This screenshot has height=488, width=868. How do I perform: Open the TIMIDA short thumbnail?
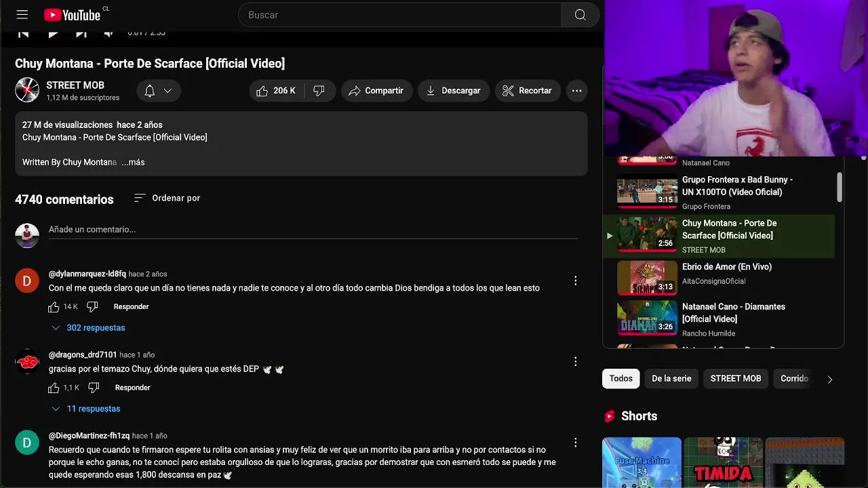point(723,462)
